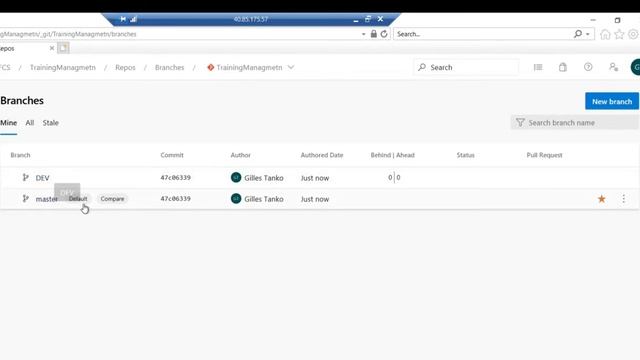This screenshot has height=360, width=640.
Task: Open more options for master branch
Action: (x=624, y=199)
